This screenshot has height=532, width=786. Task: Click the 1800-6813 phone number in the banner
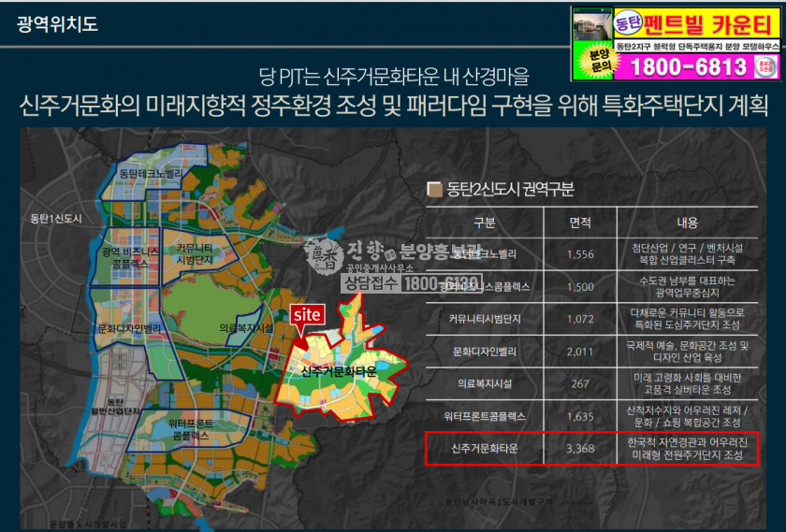(x=689, y=66)
